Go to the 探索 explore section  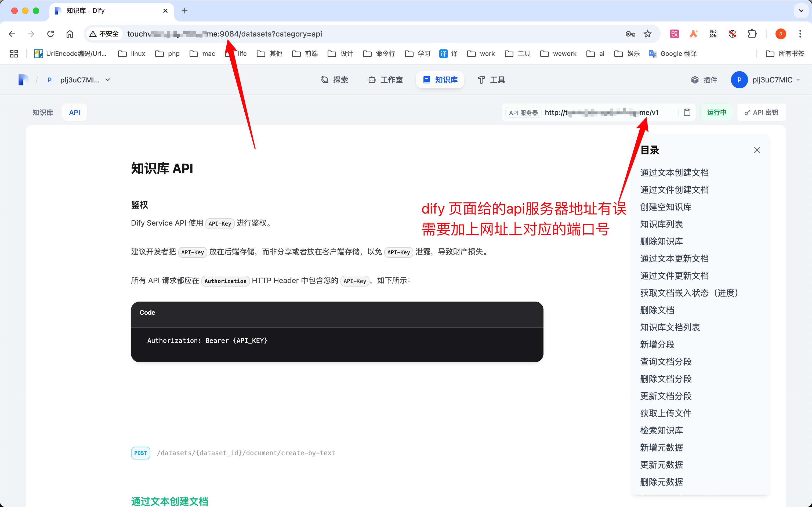click(x=334, y=80)
